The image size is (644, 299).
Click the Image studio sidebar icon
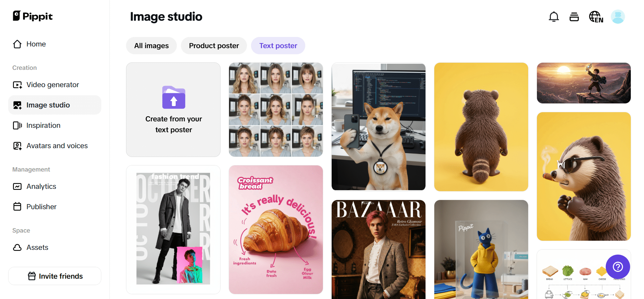coord(17,105)
